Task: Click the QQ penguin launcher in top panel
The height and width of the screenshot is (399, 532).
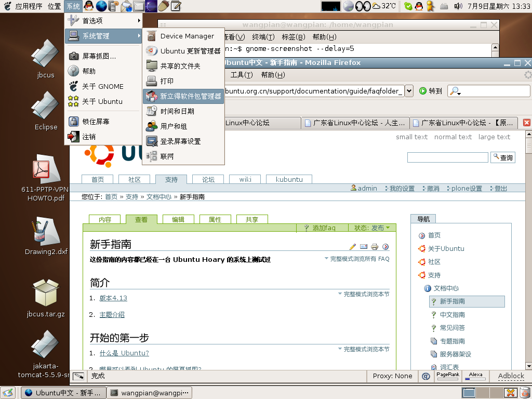Action: (x=88, y=6)
